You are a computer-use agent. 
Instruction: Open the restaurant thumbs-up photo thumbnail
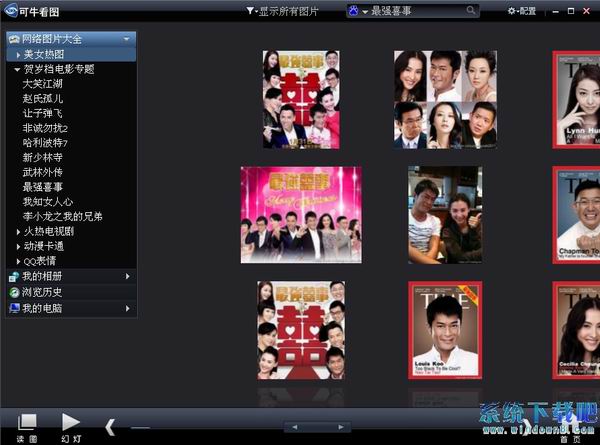[445, 215]
